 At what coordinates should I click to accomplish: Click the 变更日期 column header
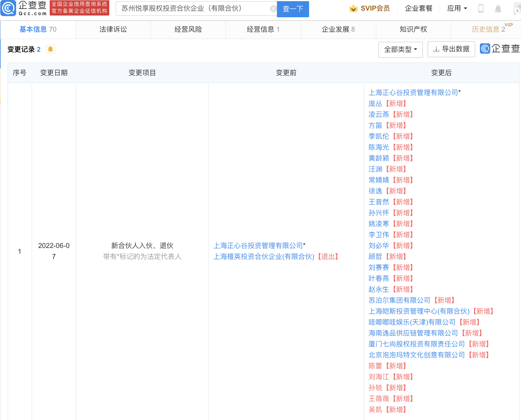pos(54,73)
